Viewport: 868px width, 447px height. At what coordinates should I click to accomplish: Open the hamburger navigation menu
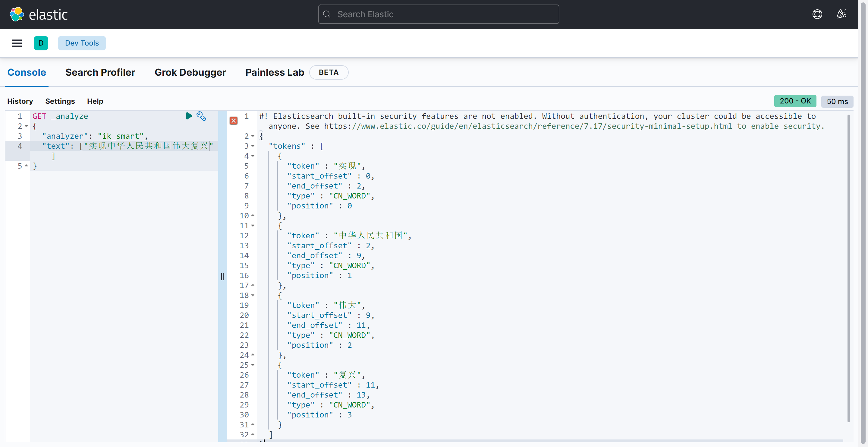(17, 43)
